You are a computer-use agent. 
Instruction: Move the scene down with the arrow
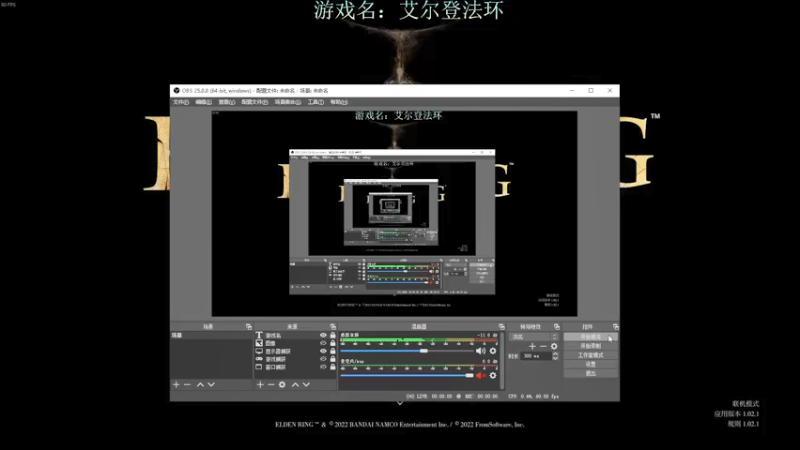click(x=211, y=385)
